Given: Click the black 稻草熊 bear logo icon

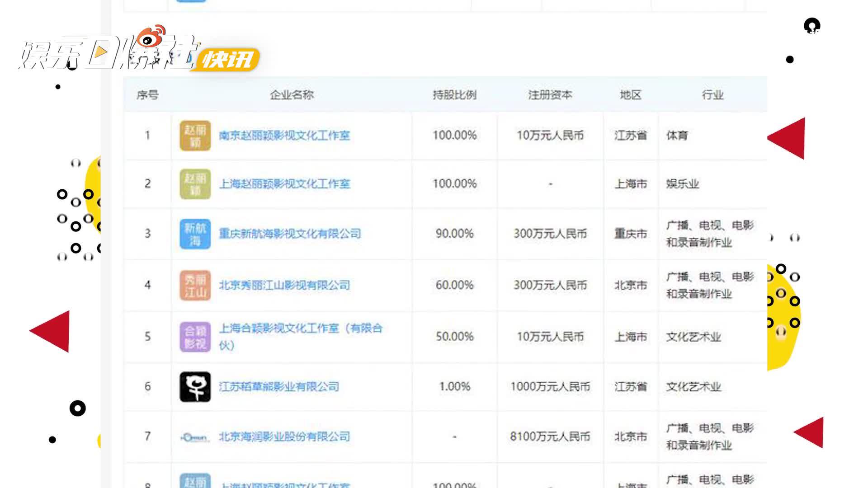Looking at the screenshot, I should (x=195, y=387).
